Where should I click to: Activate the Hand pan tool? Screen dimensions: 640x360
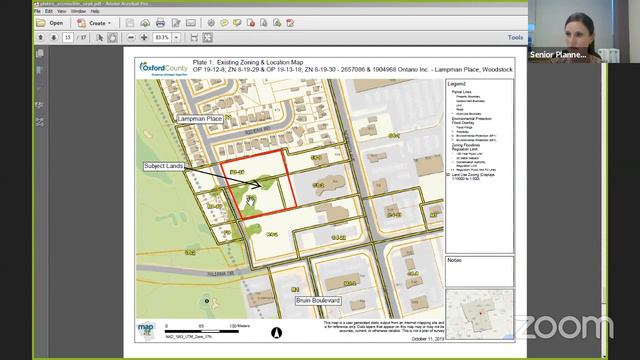pos(112,38)
